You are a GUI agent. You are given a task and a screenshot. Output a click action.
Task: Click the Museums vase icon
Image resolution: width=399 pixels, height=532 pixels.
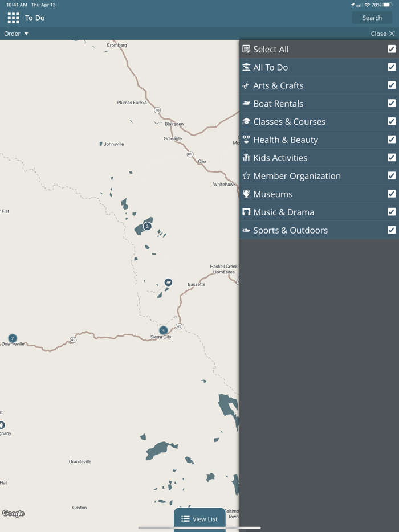(x=246, y=194)
